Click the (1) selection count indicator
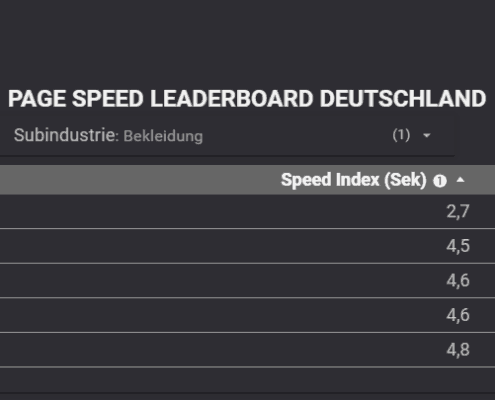The width and height of the screenshot is (495, 400). pyautogui.click(x=401, y=135)
